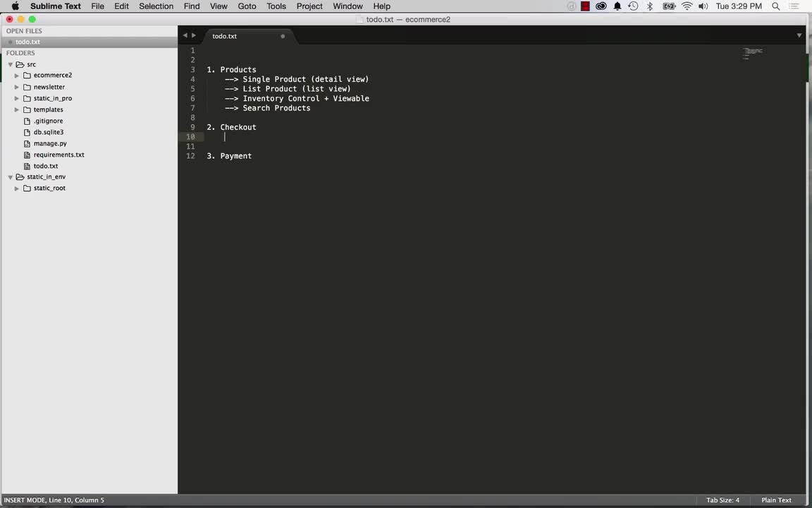Screen dimensions: 812x508
Task: Go to next tab with right arrow
Action: [x=194, y=36]
